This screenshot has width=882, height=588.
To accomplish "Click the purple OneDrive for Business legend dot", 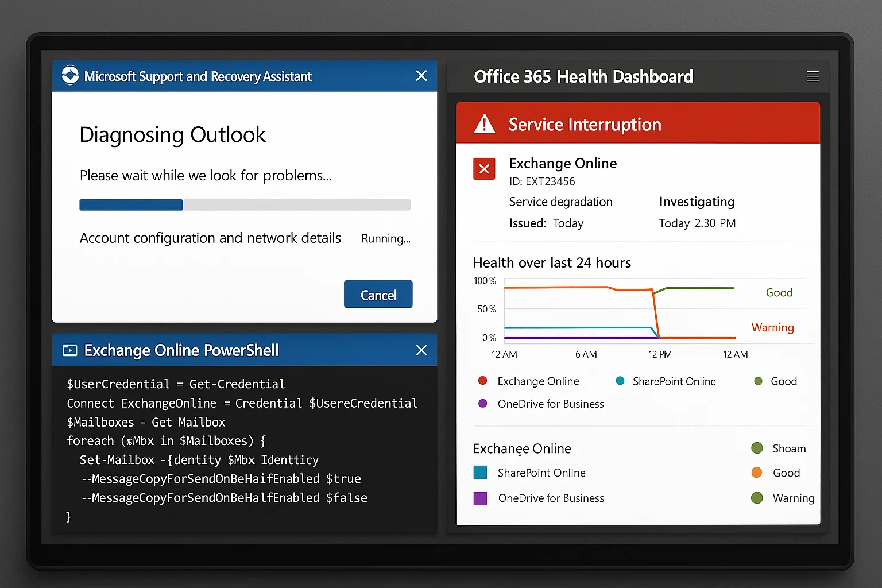I will (482, 403).
